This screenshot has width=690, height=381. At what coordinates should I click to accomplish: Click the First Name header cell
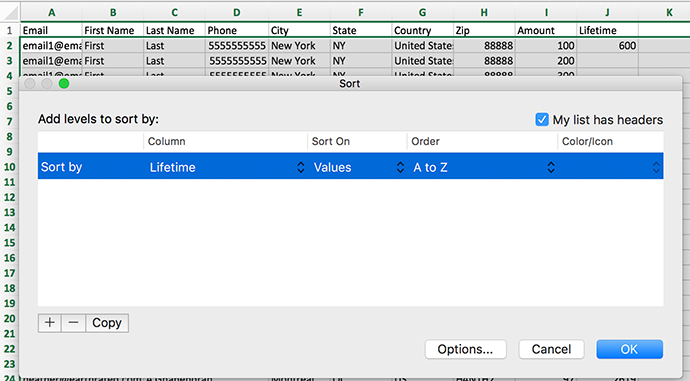[113, 30]
